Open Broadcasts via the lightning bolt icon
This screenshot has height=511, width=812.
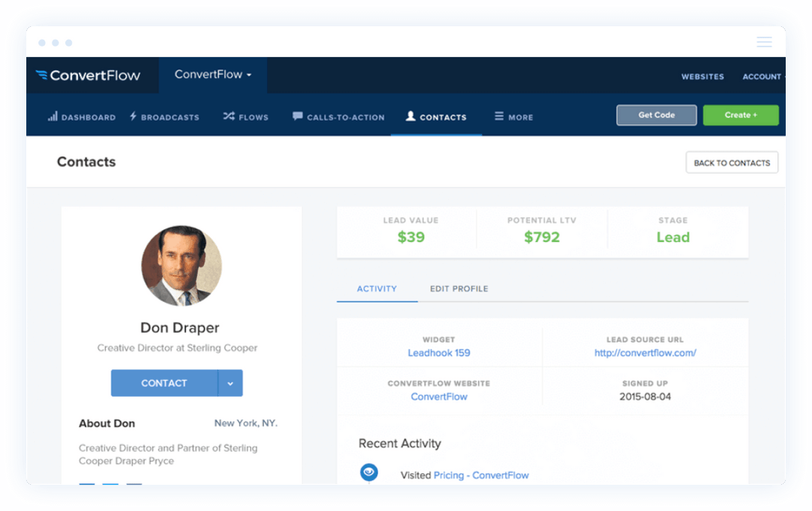[132, 116]
